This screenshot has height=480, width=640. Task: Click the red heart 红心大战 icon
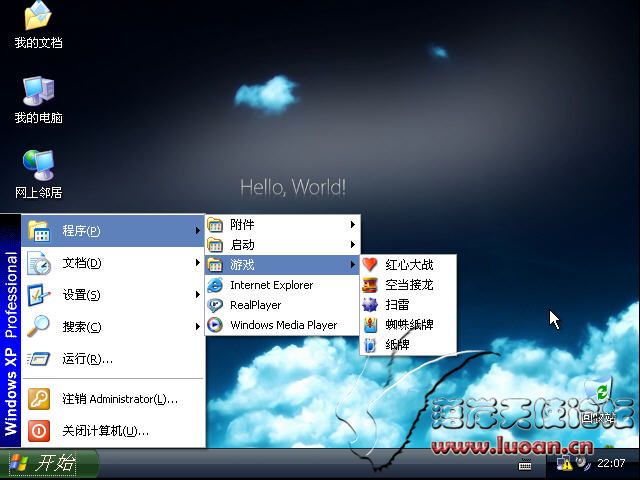click(x=370, y=264)
